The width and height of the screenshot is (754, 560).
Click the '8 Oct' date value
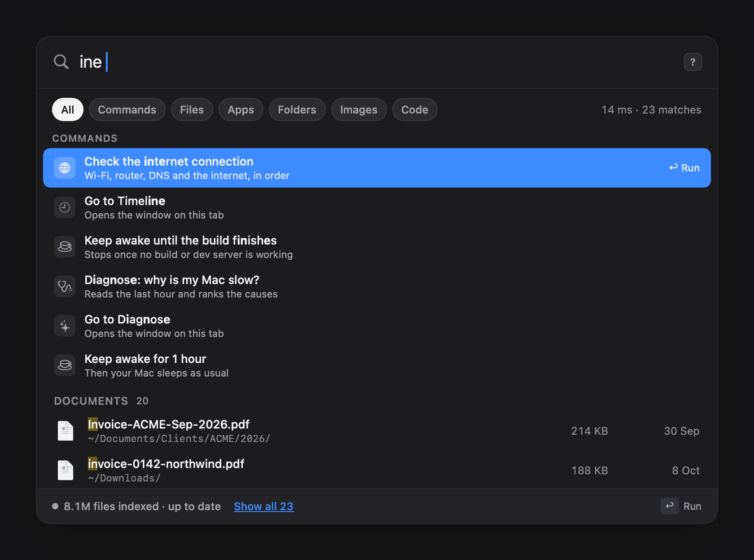click(686, 470)
